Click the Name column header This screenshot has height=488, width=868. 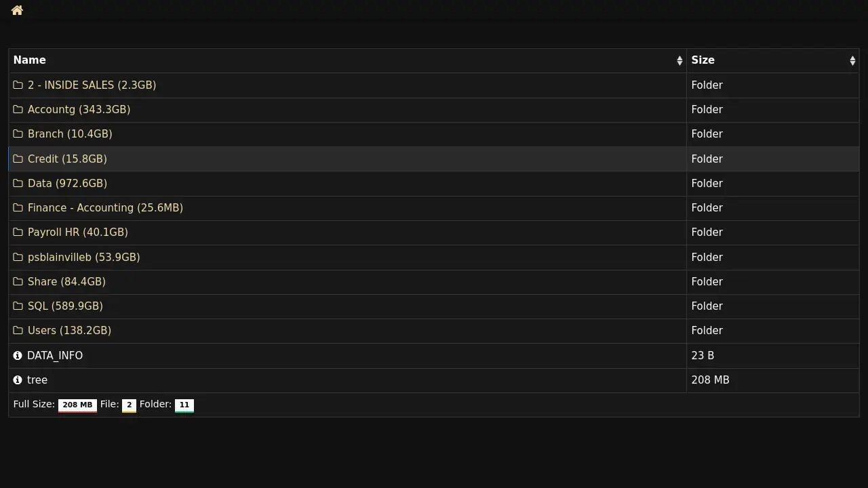click(x=30, y=60)
